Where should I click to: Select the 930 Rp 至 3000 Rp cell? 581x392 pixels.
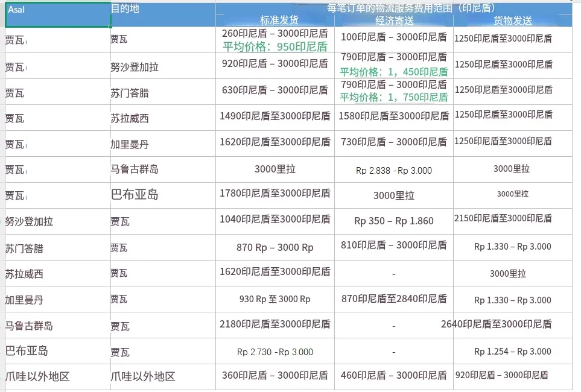275,299
